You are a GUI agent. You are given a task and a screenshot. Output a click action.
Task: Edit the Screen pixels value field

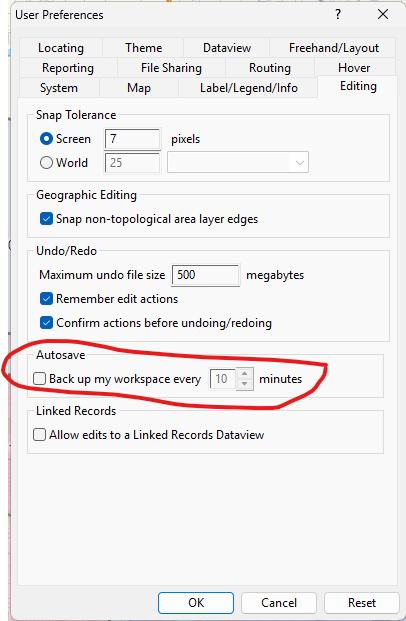point(133,139)
